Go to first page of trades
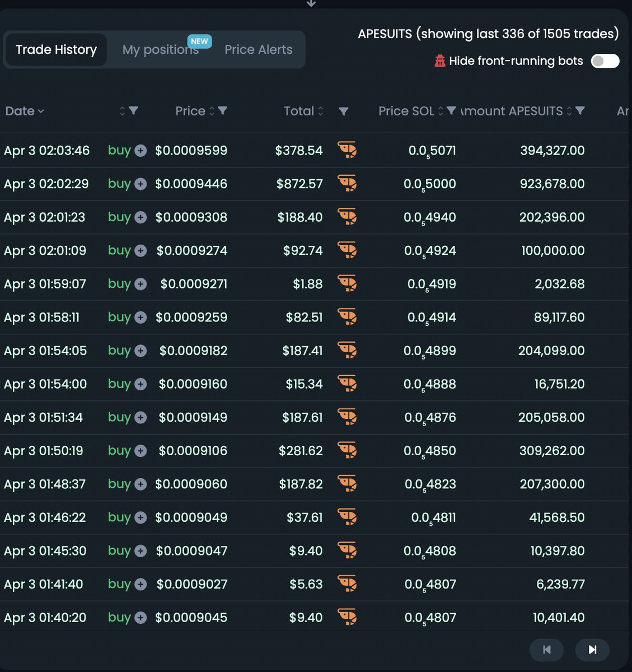 (x=547, y=649)
